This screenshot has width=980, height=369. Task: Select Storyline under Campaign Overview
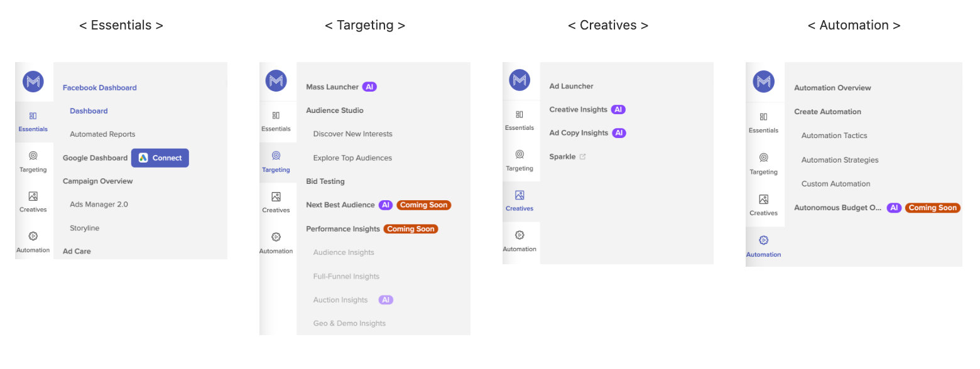click(84, 228)
